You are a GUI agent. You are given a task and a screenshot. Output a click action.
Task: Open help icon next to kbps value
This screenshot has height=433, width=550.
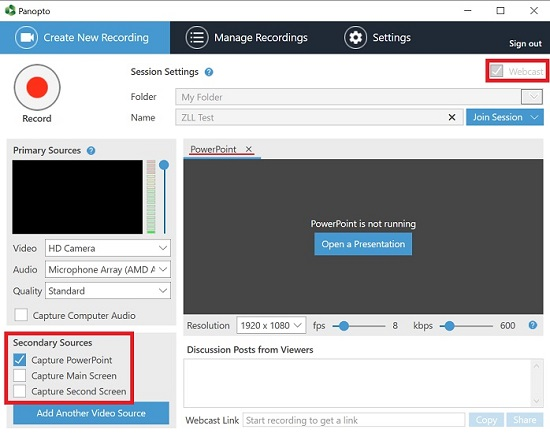[533, 325]
